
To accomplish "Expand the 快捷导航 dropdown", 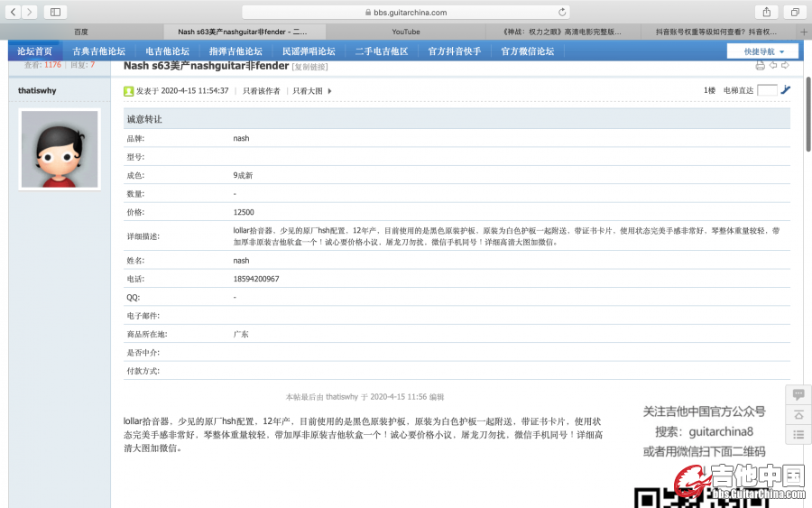I will 762,51.
